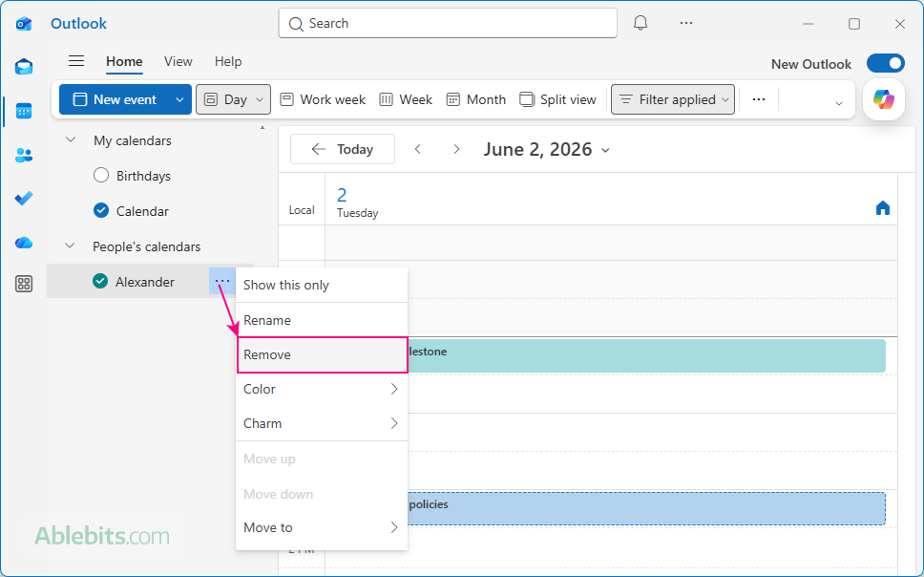The width and height of the screenshot is (924, 577).
Task: Open More apps grid icon
Action: point(24,284)
